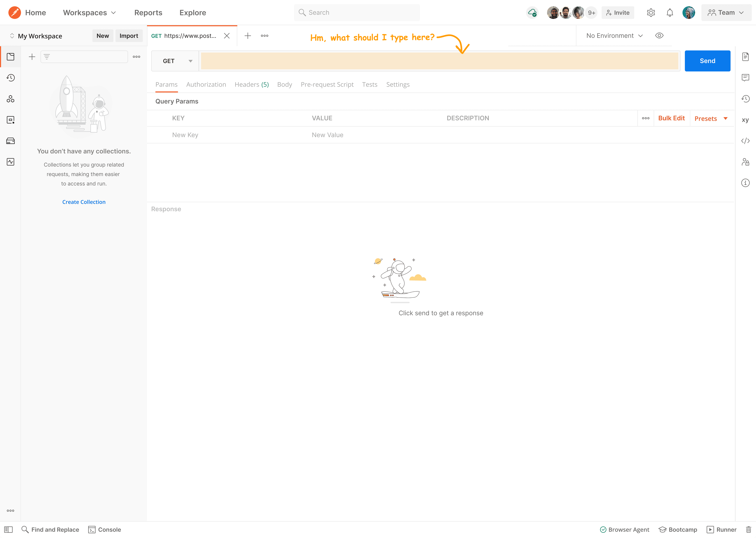Open Monitors in the sidebar
The height and width of the screenshot is (538, 756).
11,162
